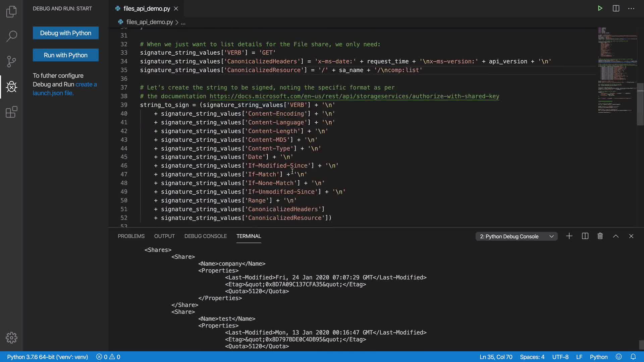The height and width of the screenshot is (362, 644).
Task: Open the Extensions view icon
Action: [11, 112]
